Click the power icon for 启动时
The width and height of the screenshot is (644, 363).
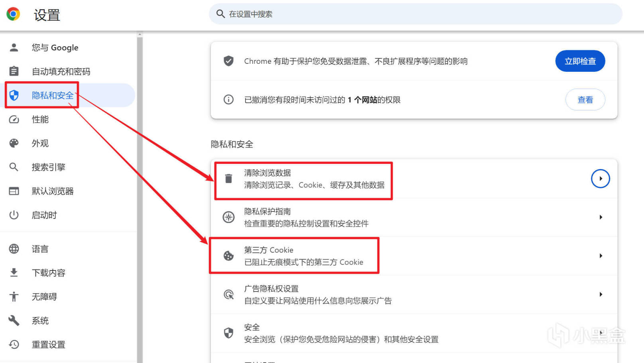tap(14, 215)
